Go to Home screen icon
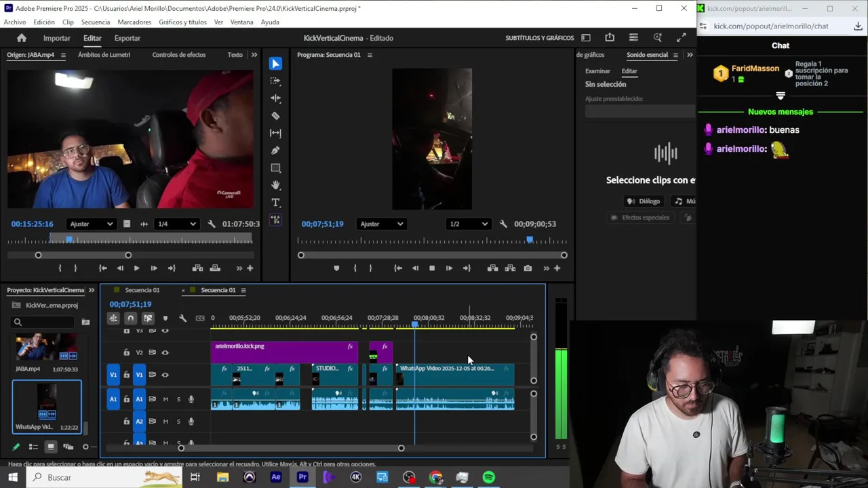 [22, 38]
